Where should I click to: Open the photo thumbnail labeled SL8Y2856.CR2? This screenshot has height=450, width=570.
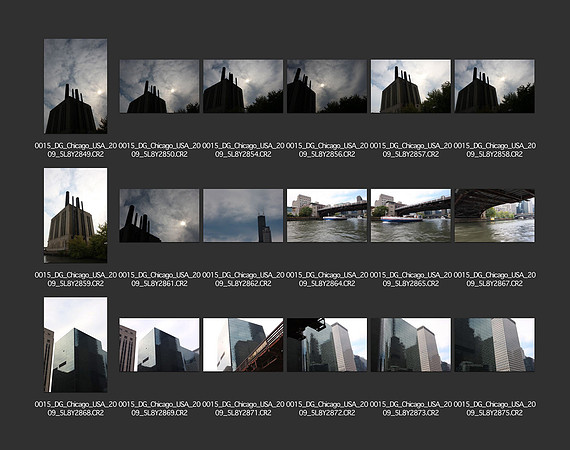(x=327, y=87)
